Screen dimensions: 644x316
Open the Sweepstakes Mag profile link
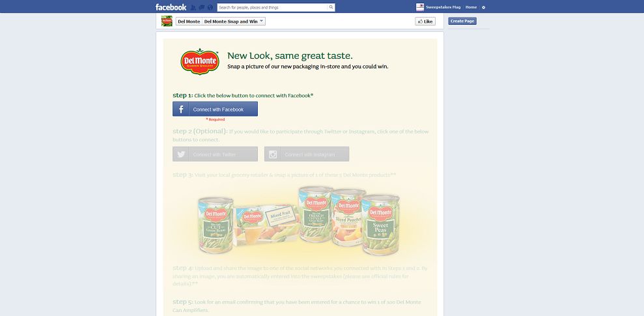443,7
